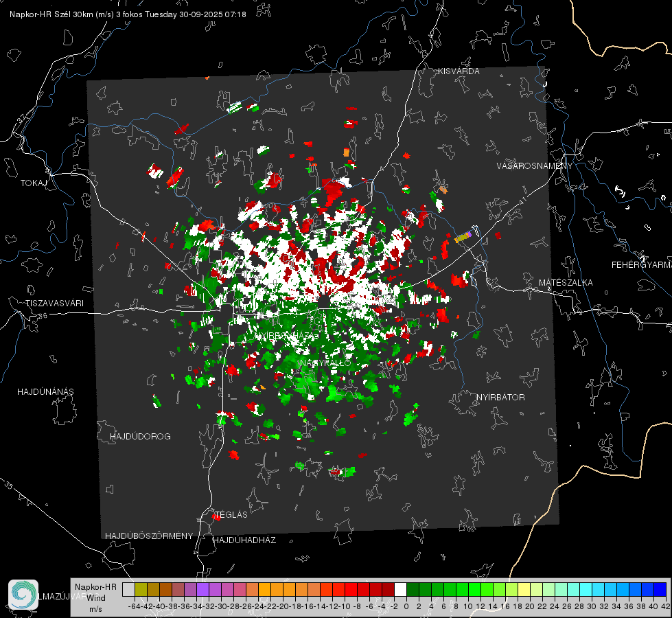Screen dimensions: 672x618
Task: Pick the dark blue 40 m/s swatch
Action: click(660, 589)
